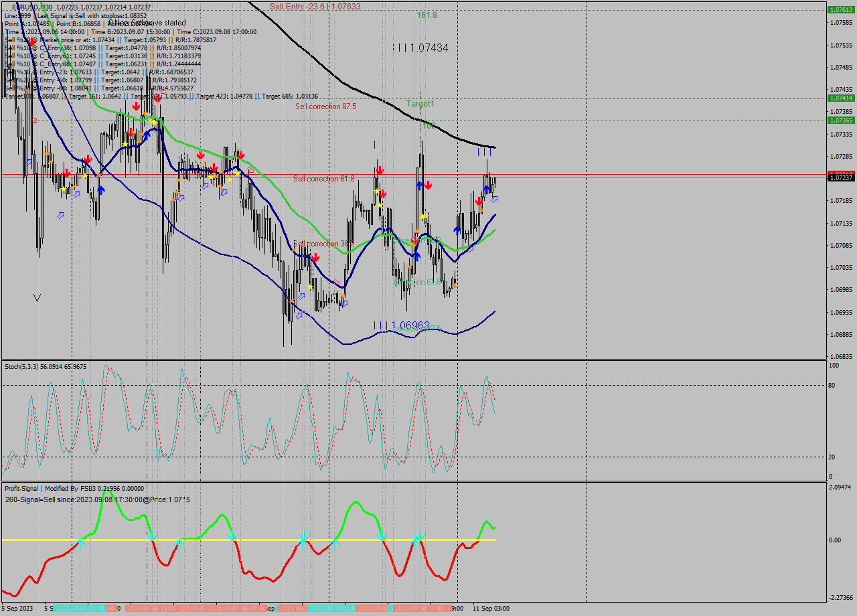The image size is (857, 616).
Task: Click the Stochastic 20 level axis value
Action: click(833, 457)
